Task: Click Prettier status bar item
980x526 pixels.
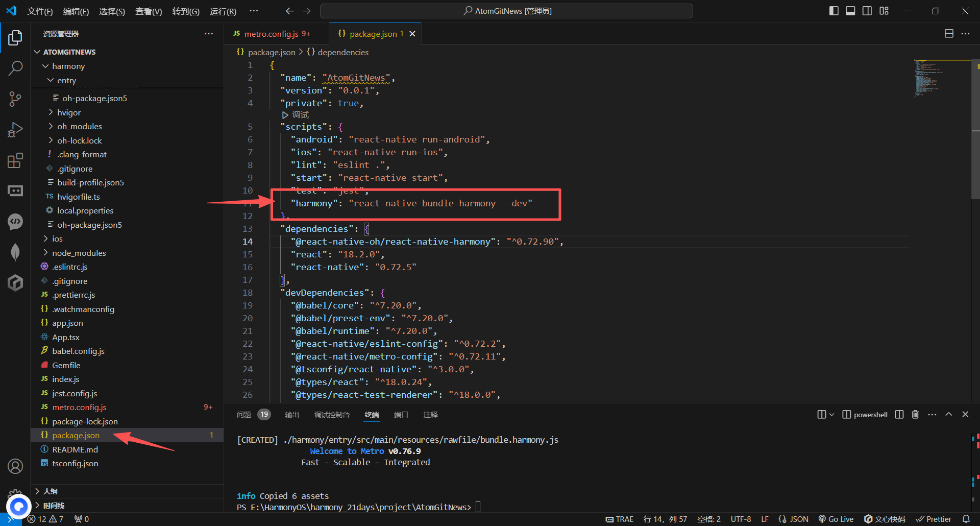Action: (934, 519)
